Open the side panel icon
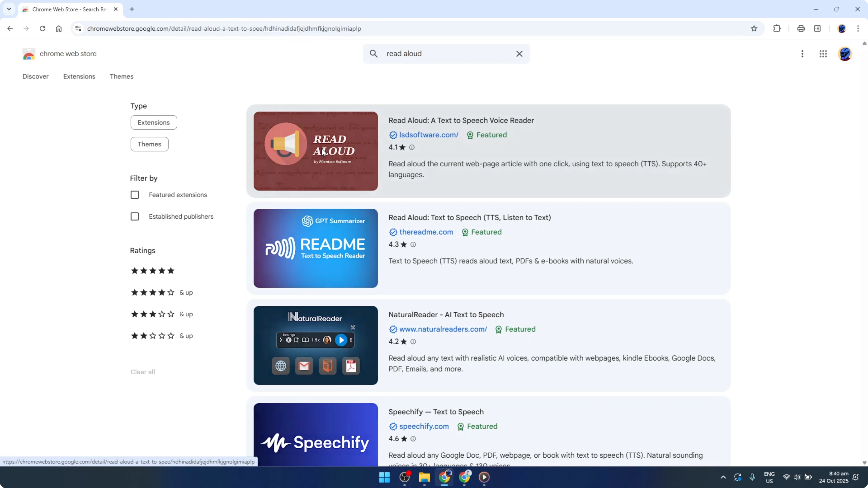The width and height of the screenshot is (868, 488). tap(818, 29)
